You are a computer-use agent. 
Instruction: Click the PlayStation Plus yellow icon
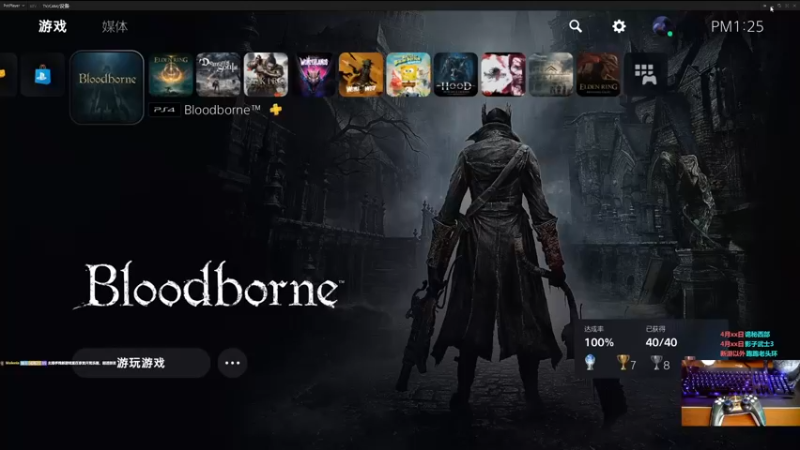pyautogui.click(x=276, y=109)
